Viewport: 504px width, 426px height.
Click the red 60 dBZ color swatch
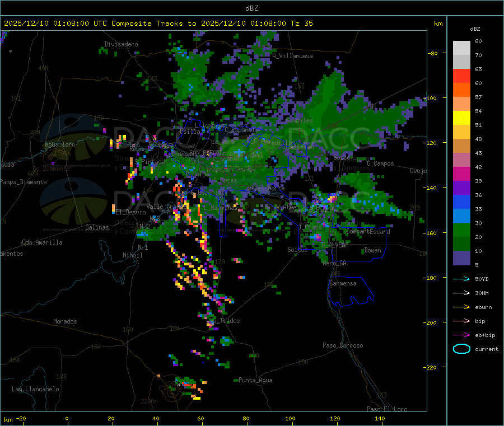[x=461, y=76]
